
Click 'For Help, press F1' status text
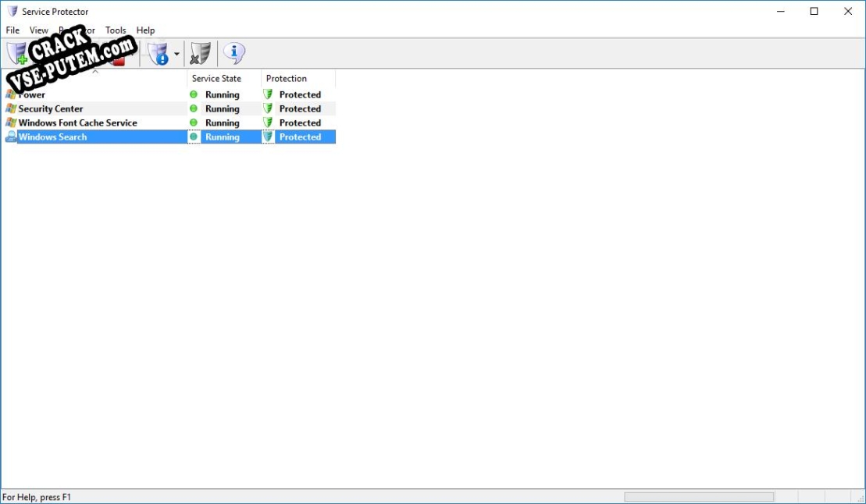pos(37,498)
